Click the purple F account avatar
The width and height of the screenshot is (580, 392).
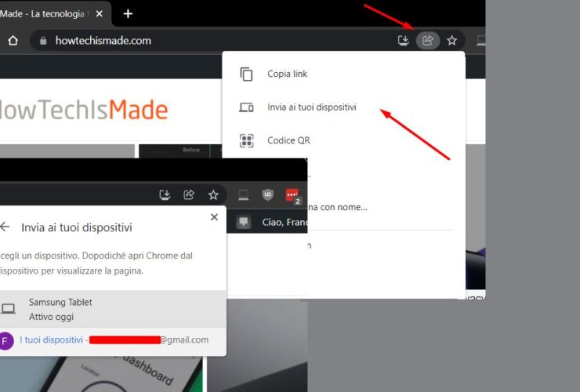pyautogui.click(x=5, y=341)
